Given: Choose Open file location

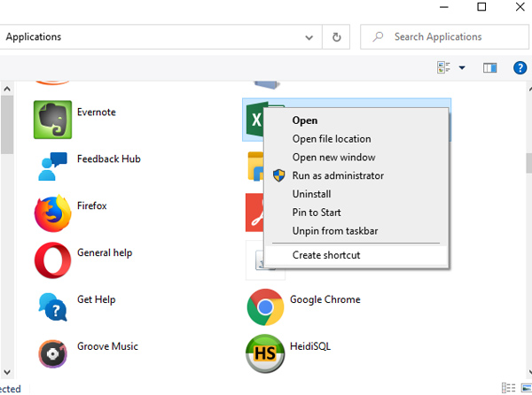Looking at the screenshot, I should click(x=356, y=139).
